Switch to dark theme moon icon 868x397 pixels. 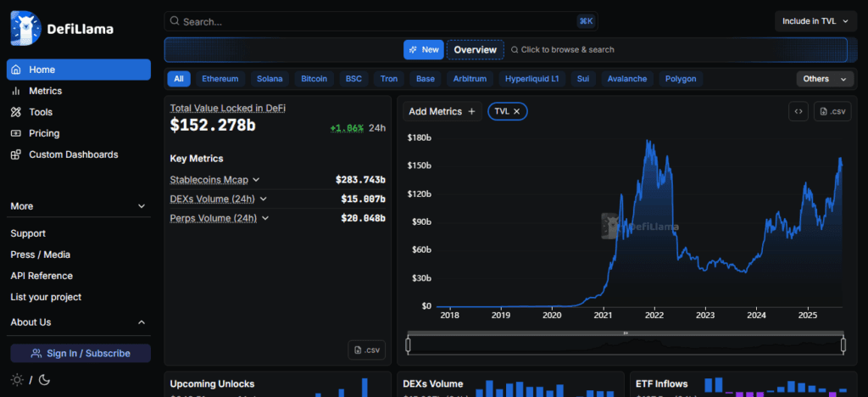[44, 380]
